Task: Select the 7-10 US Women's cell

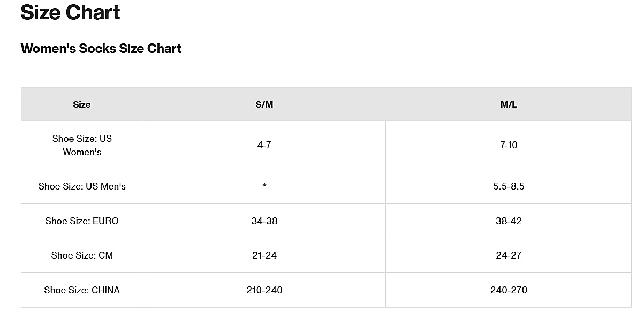Action: coord(509,145)
